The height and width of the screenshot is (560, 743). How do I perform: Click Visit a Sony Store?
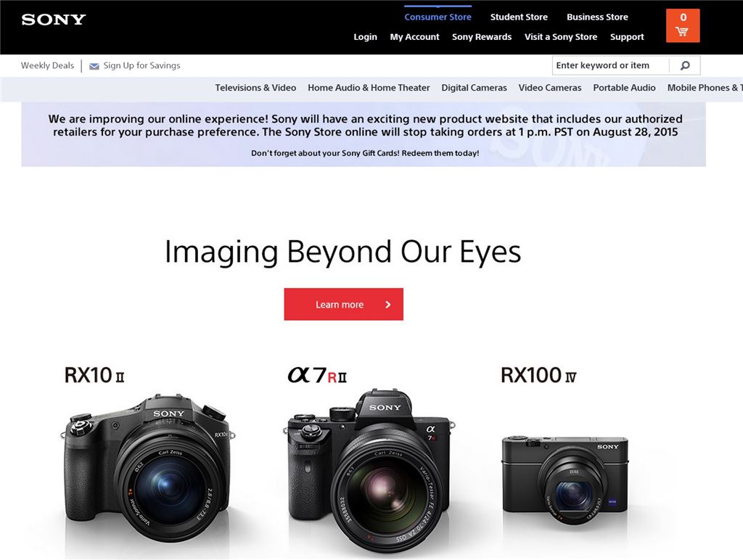coord(561,37)
